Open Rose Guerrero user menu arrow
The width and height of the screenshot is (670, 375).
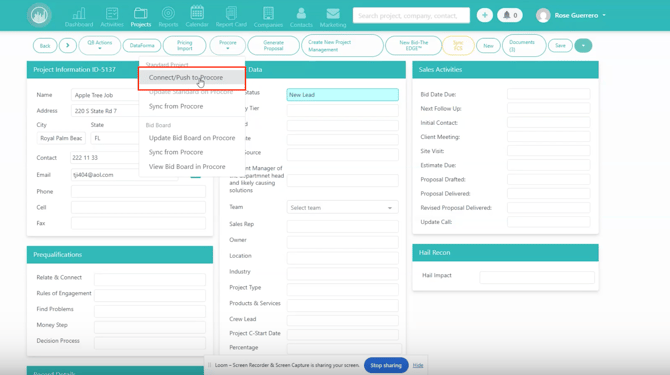604,15
